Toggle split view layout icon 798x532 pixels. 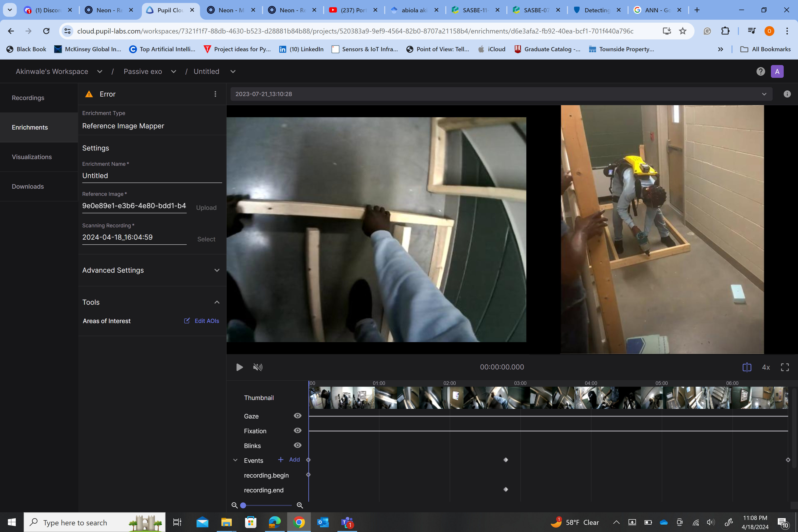tap(747, 367)
